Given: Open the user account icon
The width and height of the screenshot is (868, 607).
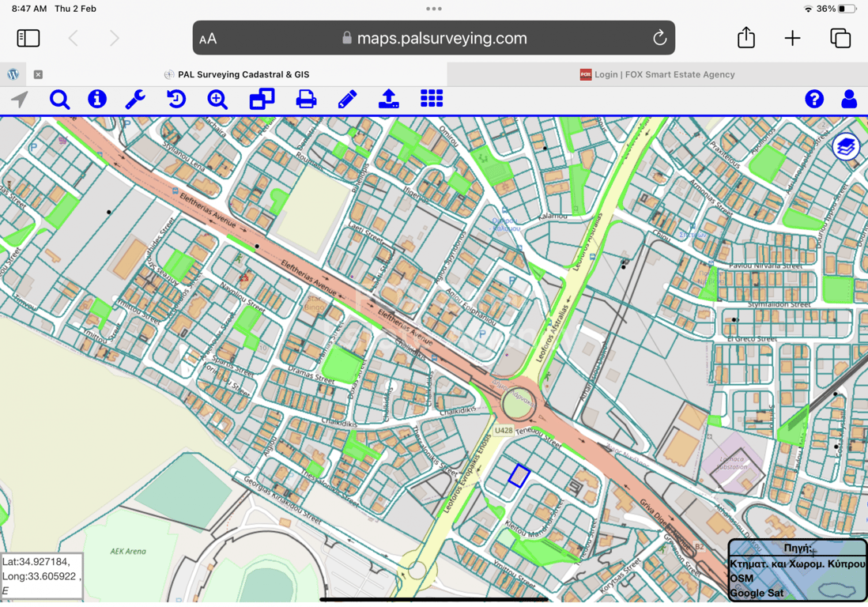Looking at the screenshot, I should pyautogui.click(x=849, y=99).
